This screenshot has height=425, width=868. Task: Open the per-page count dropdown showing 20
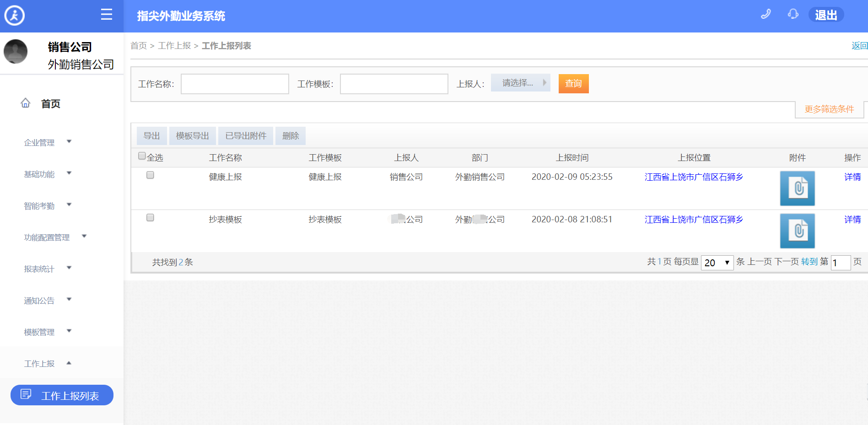717,263
